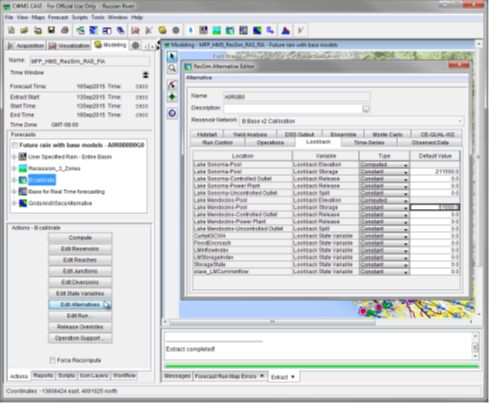Click the Recession_3_Zones tree icon

pyautogui.click(x=22, y=168)
